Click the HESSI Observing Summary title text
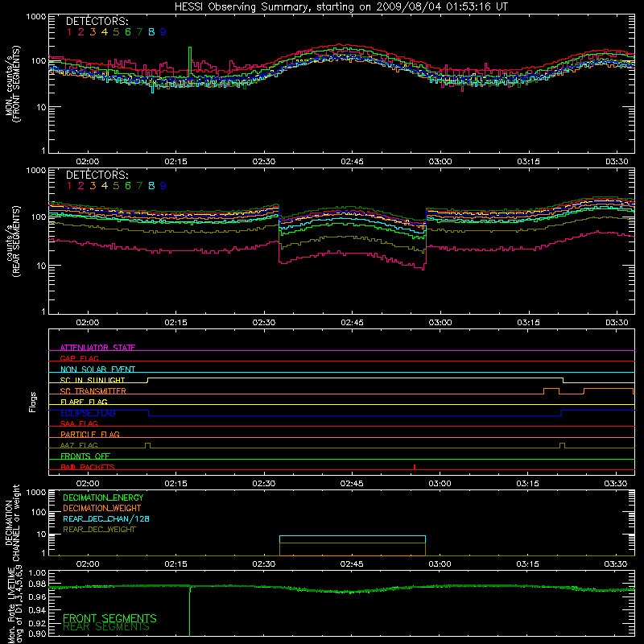This screenshot has width=644, height=644. (x=341, y=7)
